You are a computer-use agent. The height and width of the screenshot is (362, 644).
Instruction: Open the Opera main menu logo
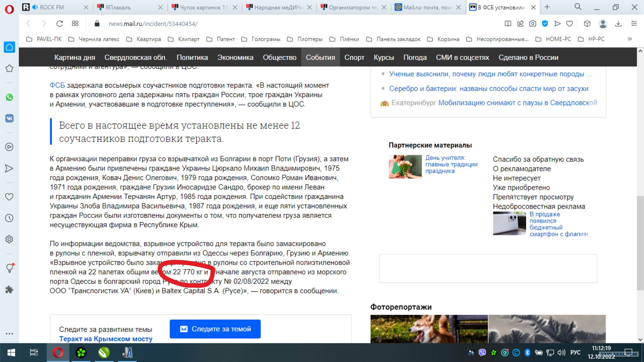9,9
